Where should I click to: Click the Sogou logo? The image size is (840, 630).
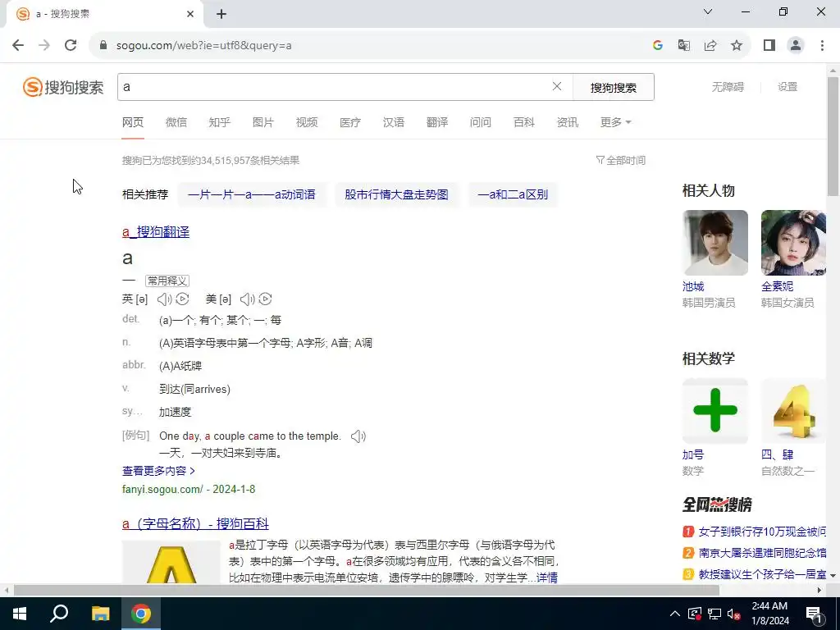click(63, 87)
